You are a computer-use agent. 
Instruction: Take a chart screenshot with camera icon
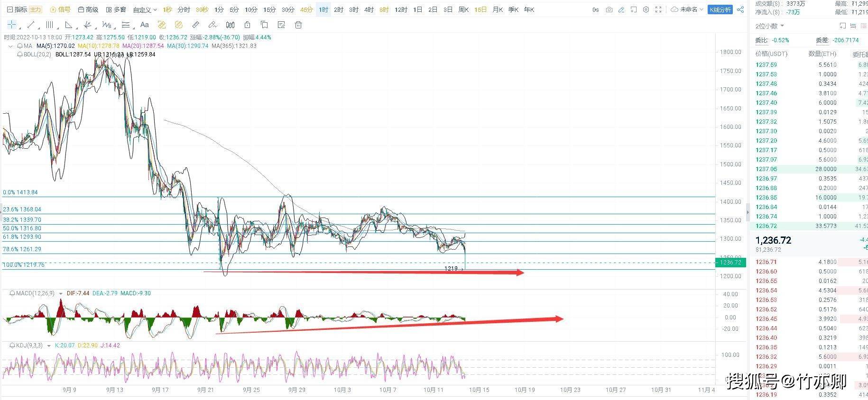click(x=609, y=9)
